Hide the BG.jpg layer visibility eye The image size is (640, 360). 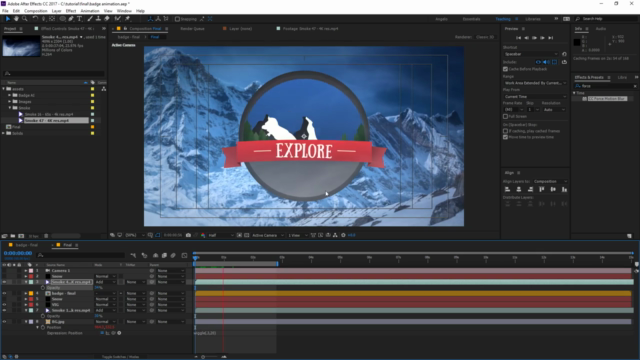pyautogui.click(x=4, y=322)
